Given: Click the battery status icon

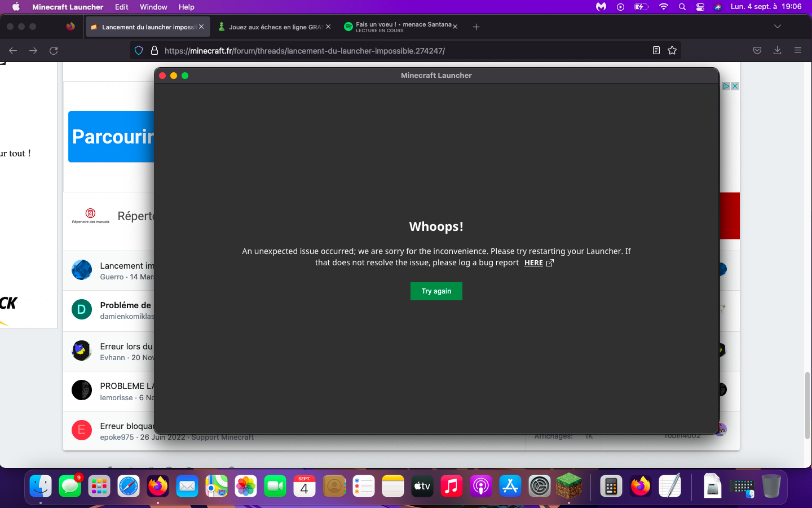Looking at the screenshot, I should 641,7.
